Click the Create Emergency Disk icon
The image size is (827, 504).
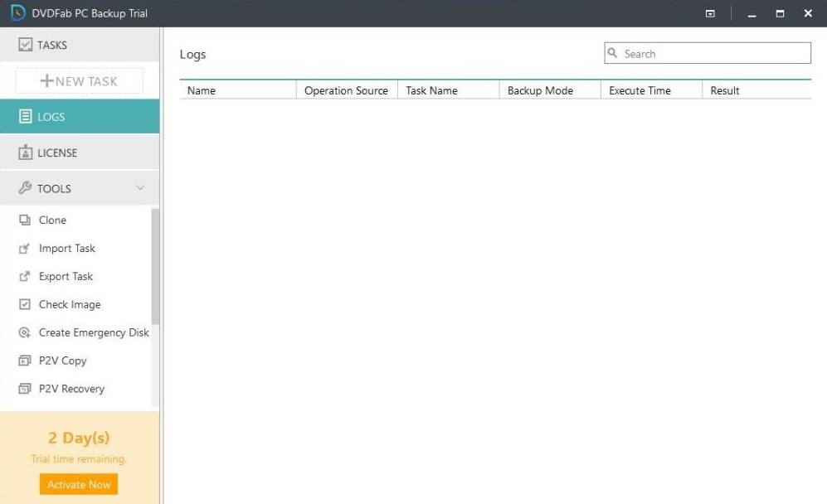tap(25, 332)
